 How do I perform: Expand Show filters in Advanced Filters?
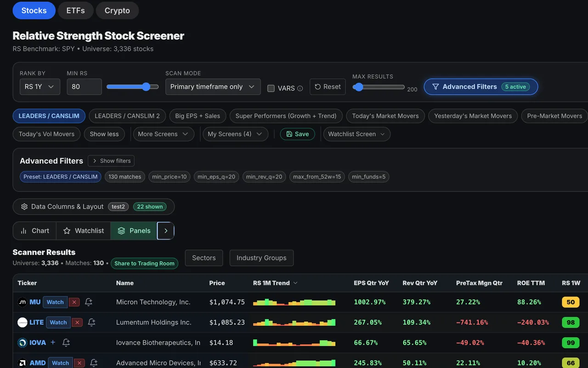(111, 161)
